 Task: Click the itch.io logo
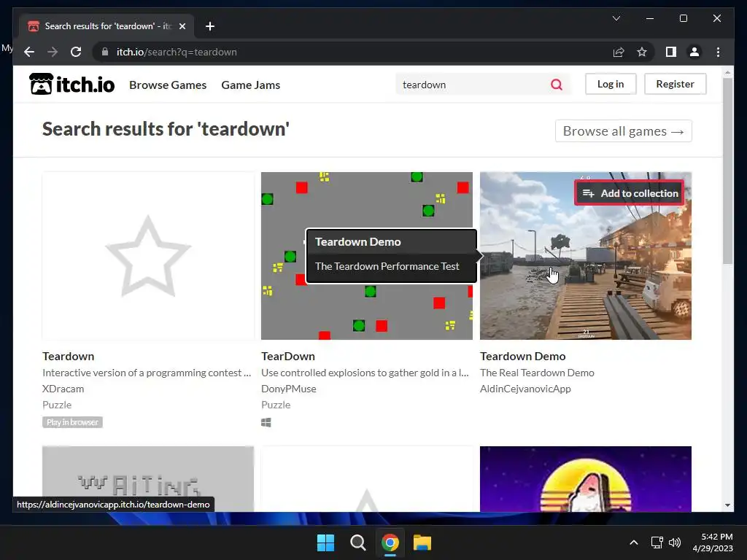pos(72,85)
